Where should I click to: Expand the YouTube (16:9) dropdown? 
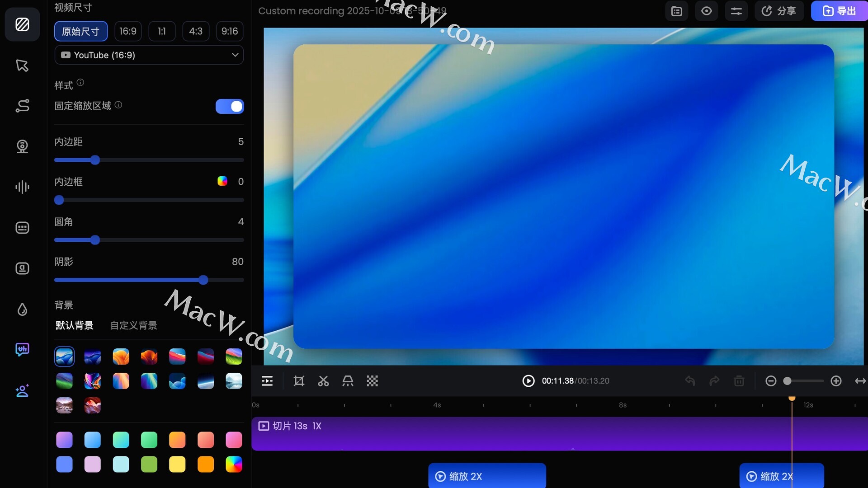[149, 55]
